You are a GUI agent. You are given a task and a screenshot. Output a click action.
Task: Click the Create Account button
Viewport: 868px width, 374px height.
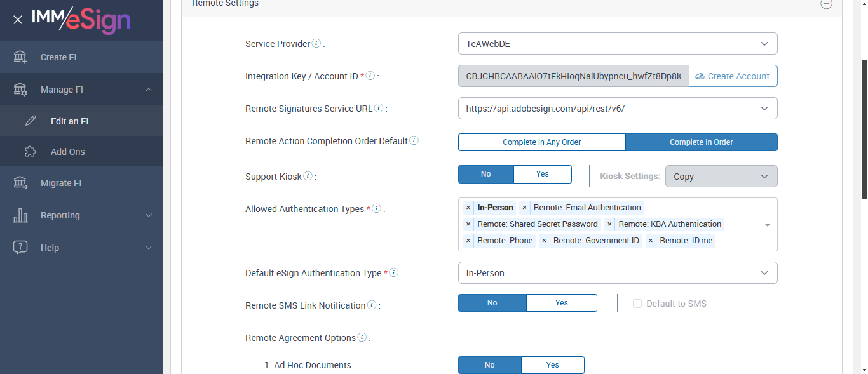click(x=733, y=76)
